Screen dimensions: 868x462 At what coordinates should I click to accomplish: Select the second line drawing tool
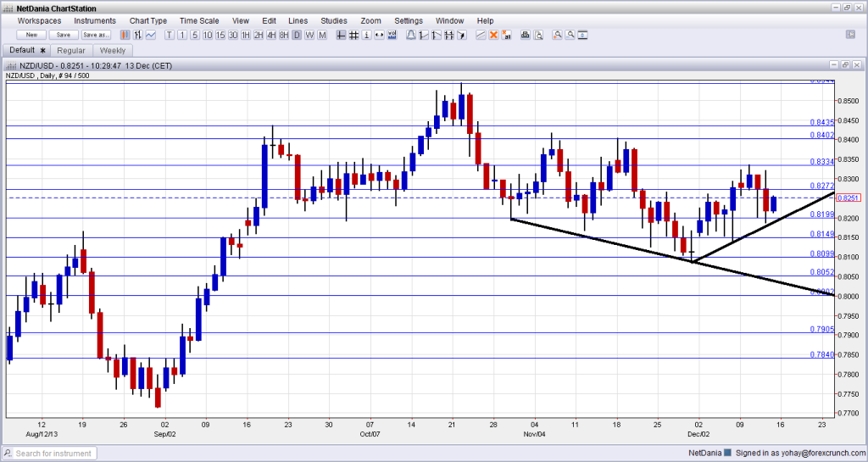pyautogui.click(x=437, y=35)
